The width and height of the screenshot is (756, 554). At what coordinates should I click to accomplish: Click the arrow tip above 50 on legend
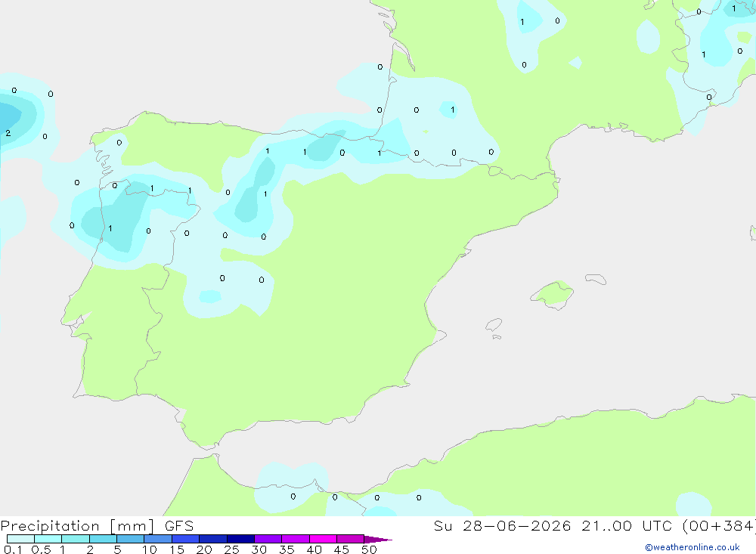coord(378,540)
